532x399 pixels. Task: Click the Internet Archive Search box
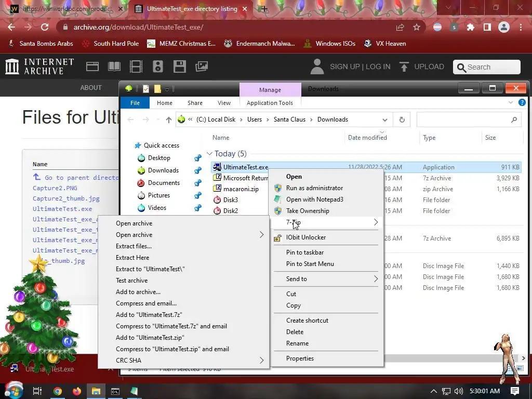coord(486,67)
